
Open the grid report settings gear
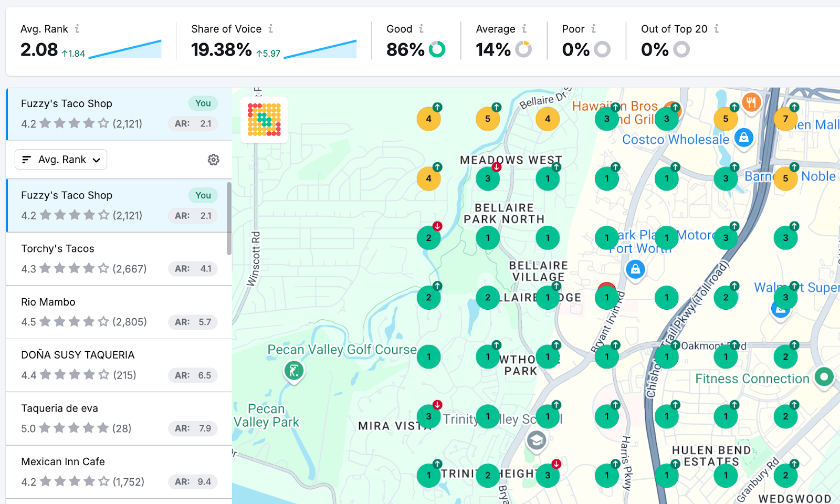coord(214,160)
